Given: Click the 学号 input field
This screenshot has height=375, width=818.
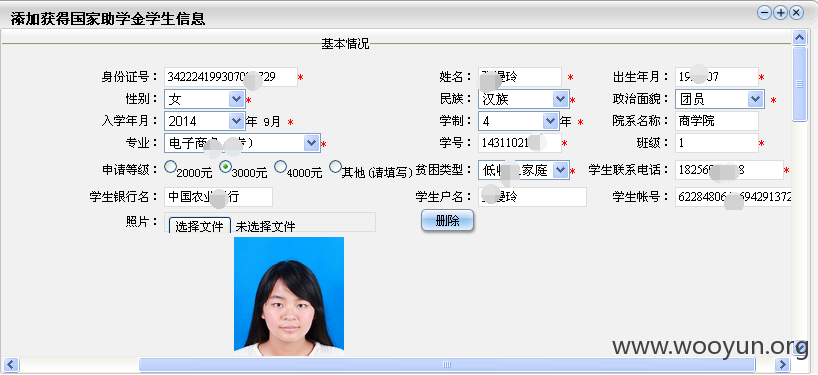Looking at the screenshot, I should click(x=520, y=143).
